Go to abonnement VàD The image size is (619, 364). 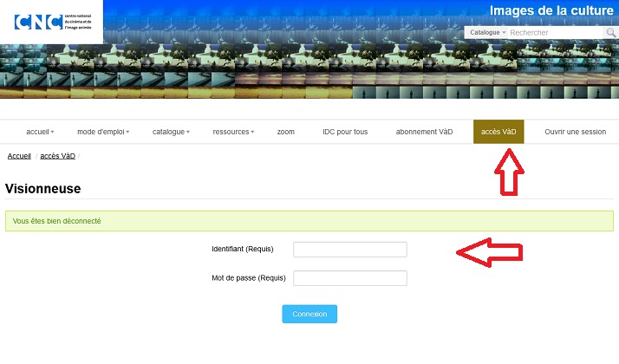[x=424, y=132]
